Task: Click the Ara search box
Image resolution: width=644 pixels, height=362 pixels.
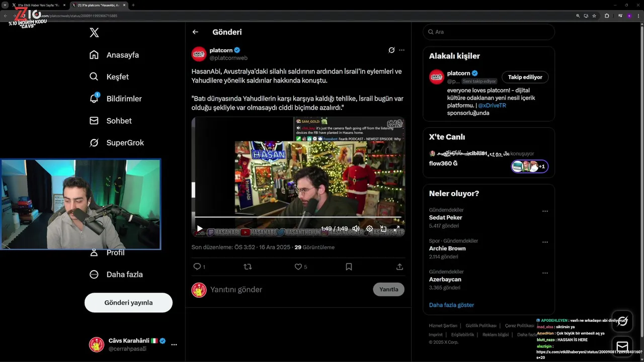Action: (489, 32)
